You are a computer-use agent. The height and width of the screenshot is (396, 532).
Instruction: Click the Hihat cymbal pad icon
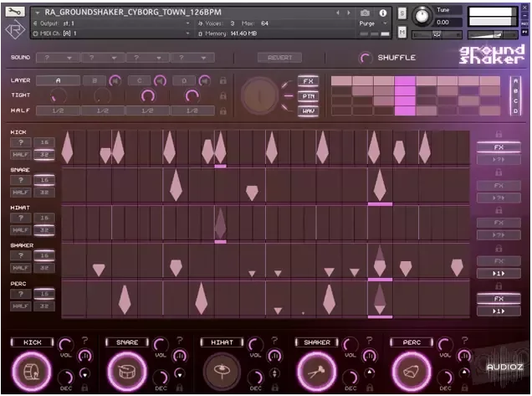coord(222,372)
